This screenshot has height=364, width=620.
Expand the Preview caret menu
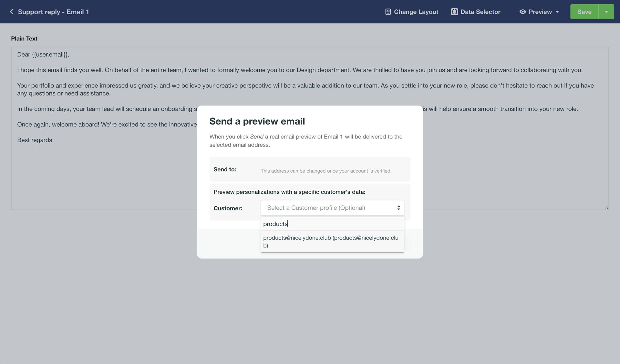click(x=557, y=12)
